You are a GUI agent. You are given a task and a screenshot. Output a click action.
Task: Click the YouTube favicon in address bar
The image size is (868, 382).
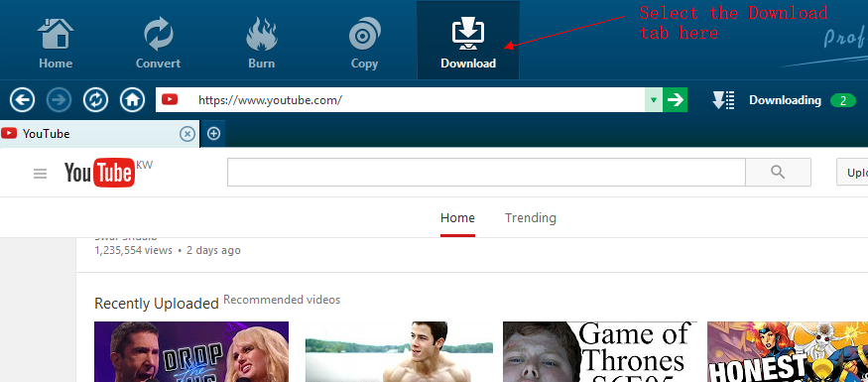(170, 99)
